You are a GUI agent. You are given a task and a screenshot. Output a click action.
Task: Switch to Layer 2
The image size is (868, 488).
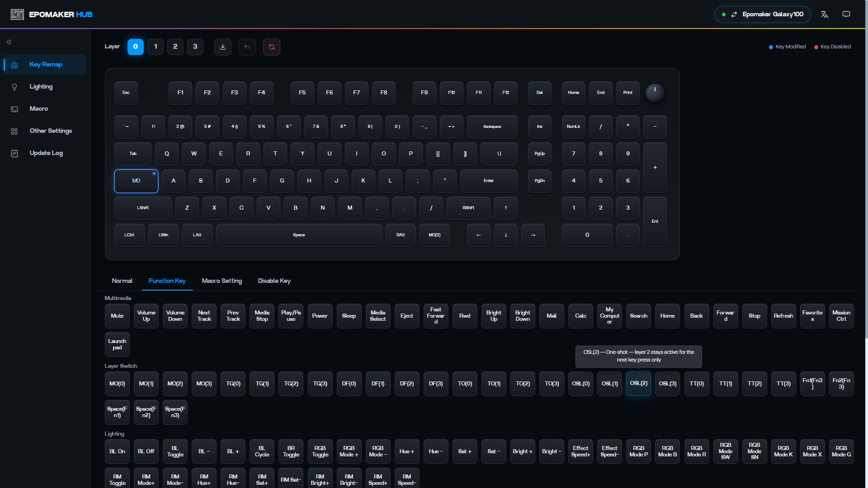175,47
